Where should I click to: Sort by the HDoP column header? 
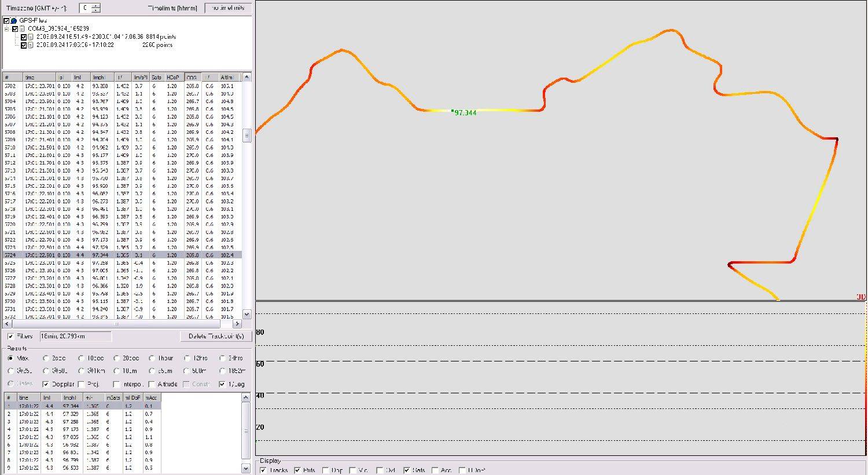(x=173, y=77)
